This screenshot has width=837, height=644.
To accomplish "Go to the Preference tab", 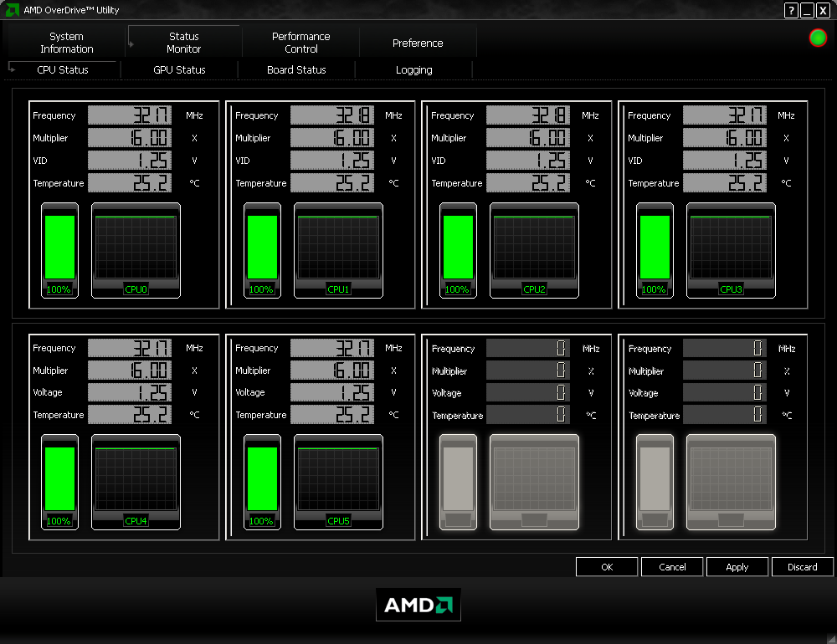I will pos(418,43).
